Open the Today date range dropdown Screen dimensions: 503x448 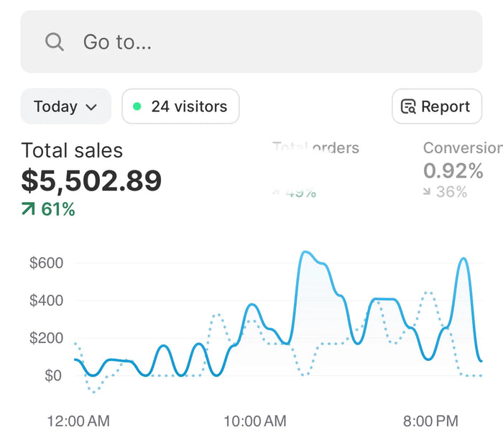(x=66, y=106)
